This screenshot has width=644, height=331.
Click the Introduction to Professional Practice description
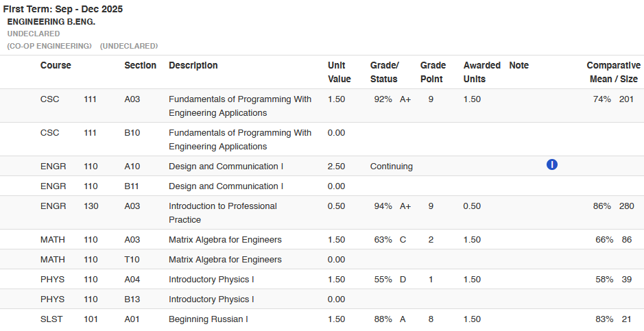click(222, 212)
